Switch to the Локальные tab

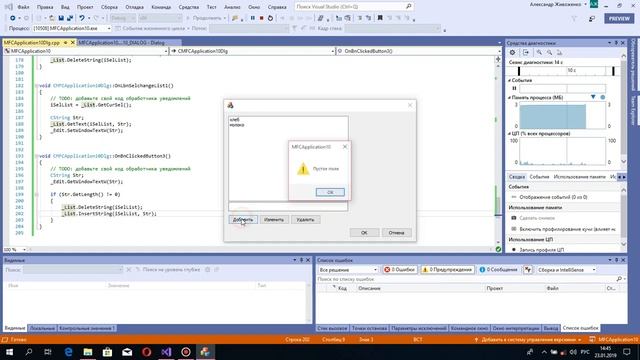coord(42,328)
